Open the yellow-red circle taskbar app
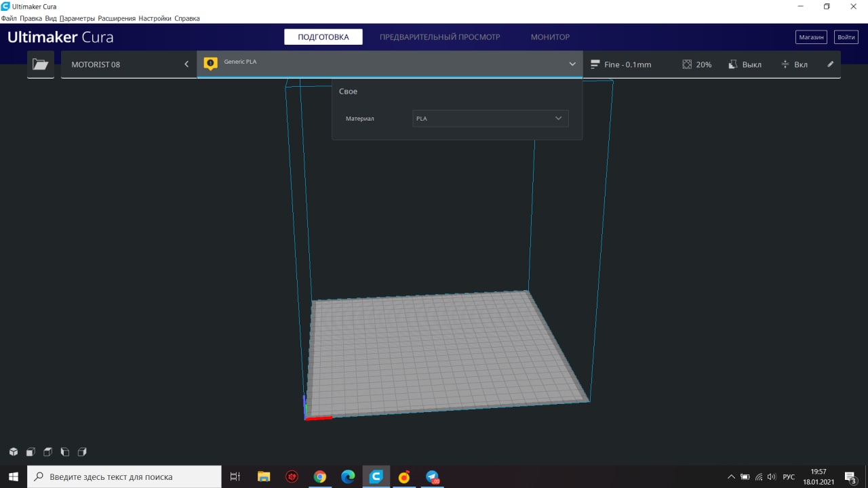This screenshot has height=488, width=868. (x=404, y=476)
